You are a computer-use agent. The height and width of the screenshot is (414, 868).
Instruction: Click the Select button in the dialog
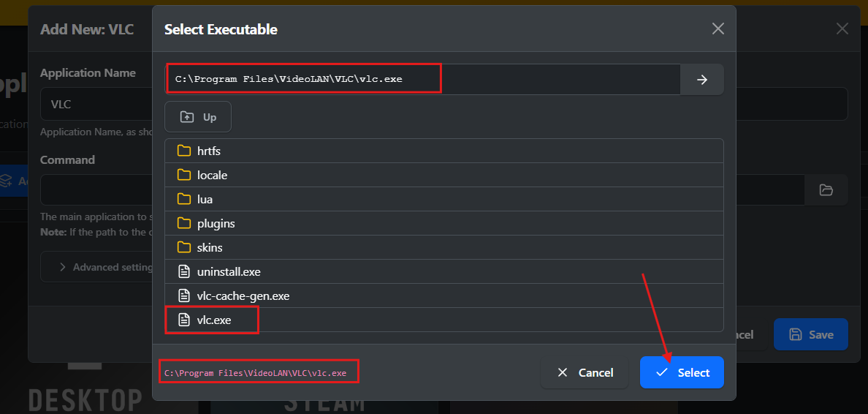tap(682, 372)
